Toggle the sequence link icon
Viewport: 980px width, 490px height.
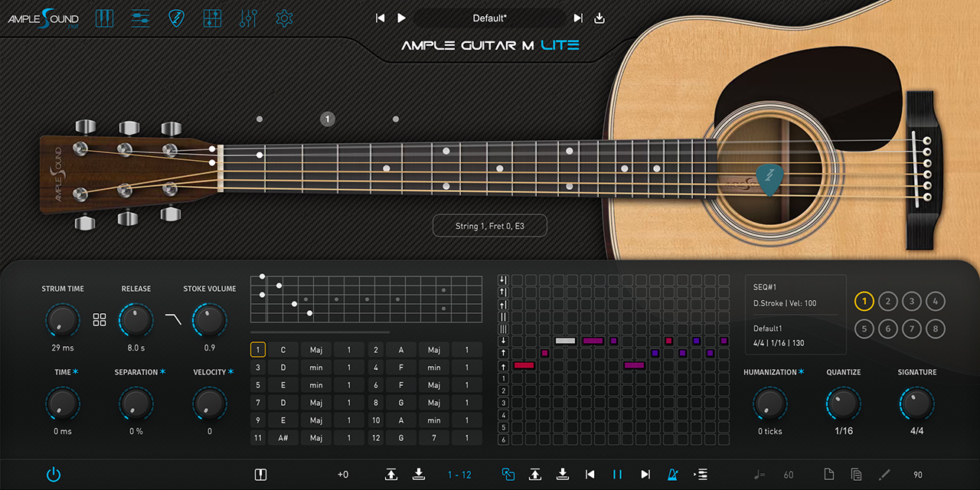(508, 475)
